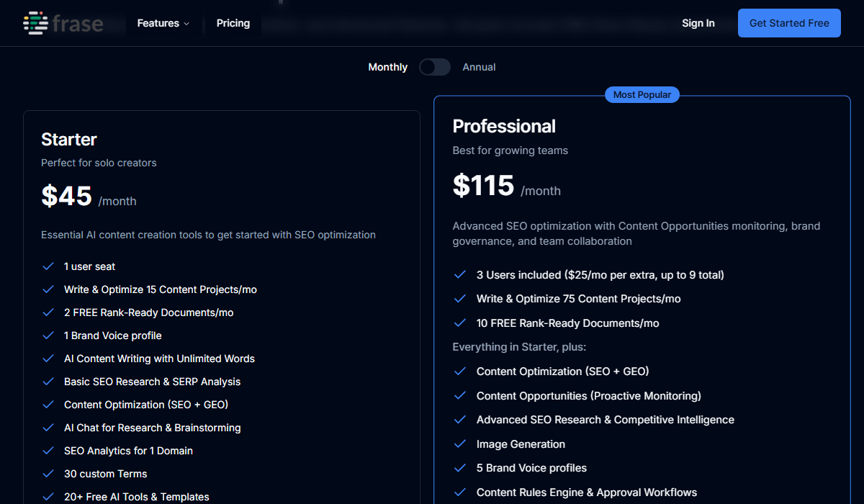Select the Monthly billing label
The height and width of the screenshot is (504, 864).
coord(387,67)
